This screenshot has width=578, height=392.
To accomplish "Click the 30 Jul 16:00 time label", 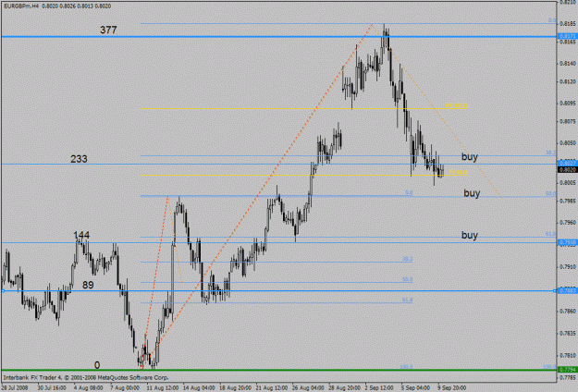I will (52, 387).
